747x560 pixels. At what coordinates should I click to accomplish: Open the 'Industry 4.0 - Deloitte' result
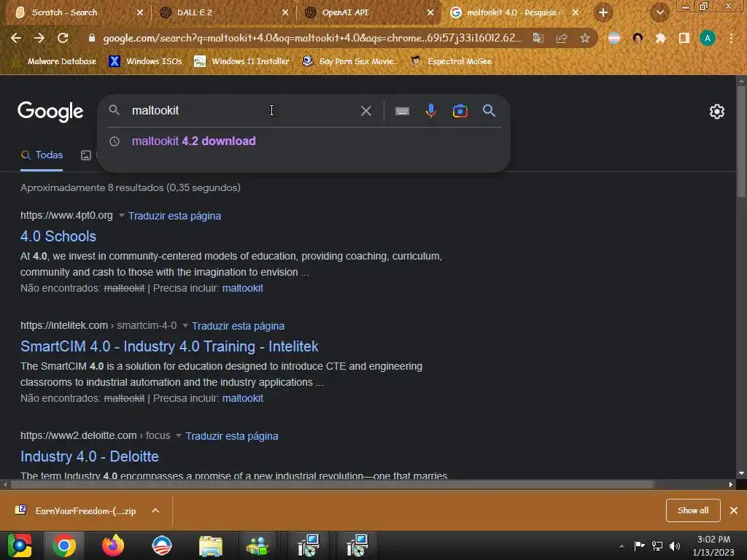[x=90, y=456]
